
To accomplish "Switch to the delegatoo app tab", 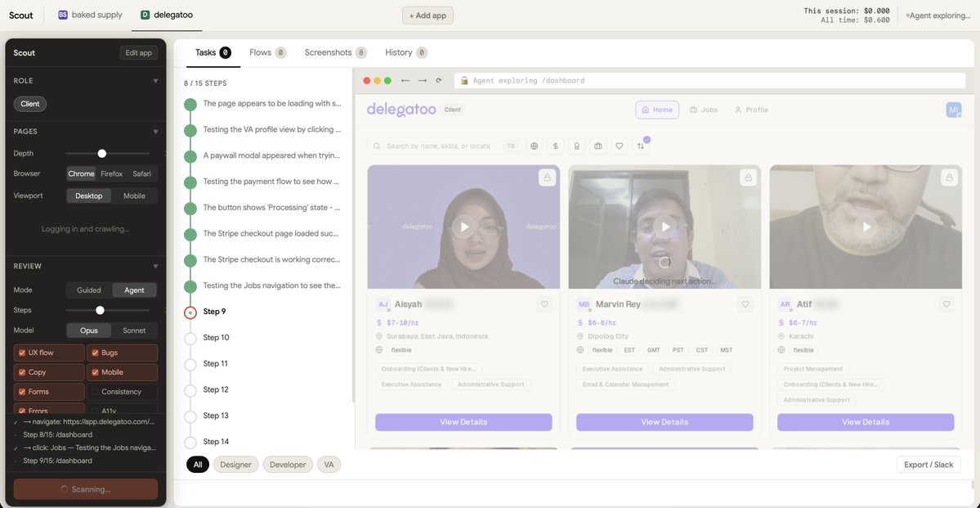I will 167,15.
